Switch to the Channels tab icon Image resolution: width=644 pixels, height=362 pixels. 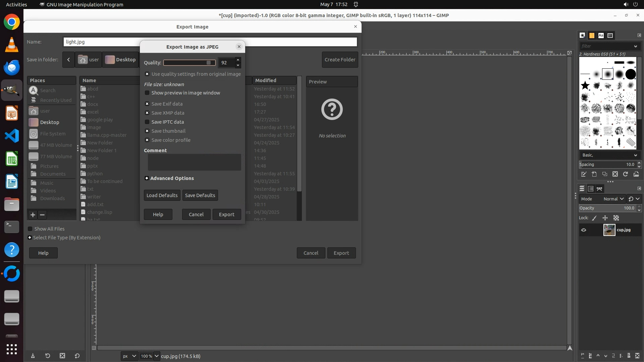591,189
